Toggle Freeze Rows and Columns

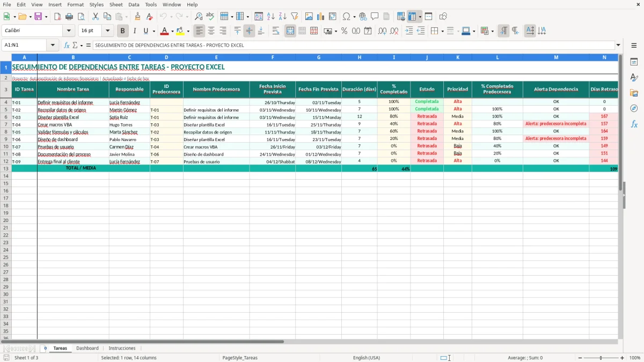413,17
